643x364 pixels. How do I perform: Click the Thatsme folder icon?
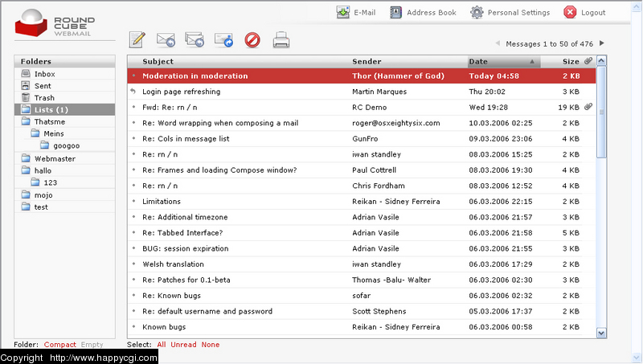coord(26,121)
